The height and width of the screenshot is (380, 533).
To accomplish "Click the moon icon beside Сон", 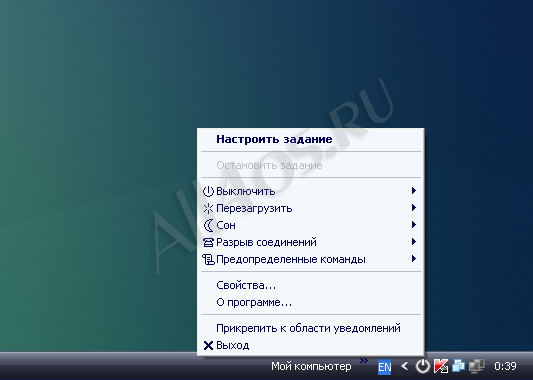I will (x=208, y=225).
